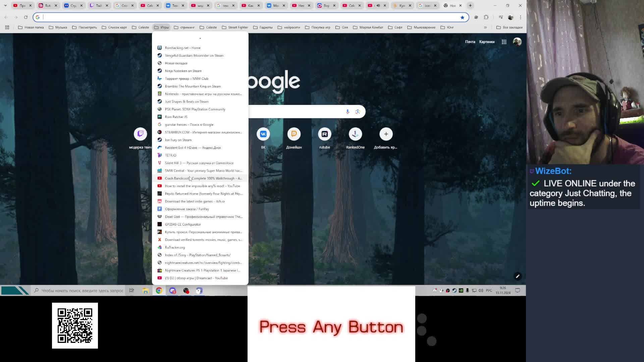Click the bookmark star in address bar
644x362 pixels.
(x=462, y=17)
